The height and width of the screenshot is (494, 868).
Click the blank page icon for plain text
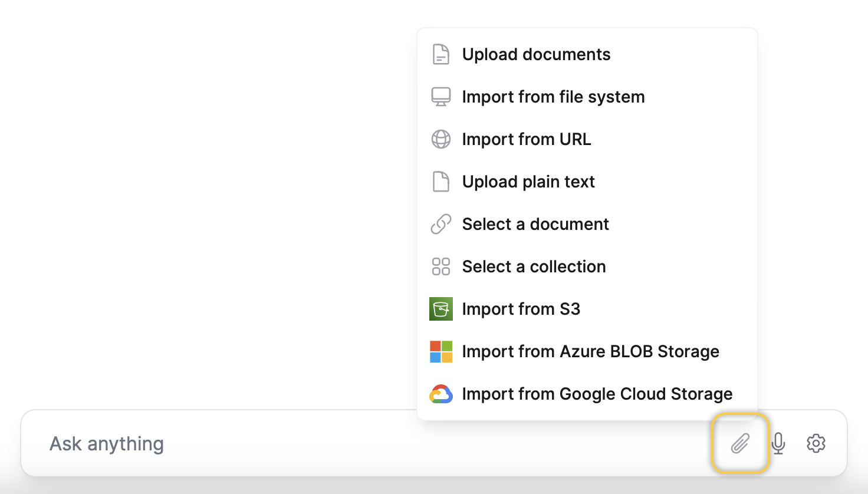click(441, 182)
